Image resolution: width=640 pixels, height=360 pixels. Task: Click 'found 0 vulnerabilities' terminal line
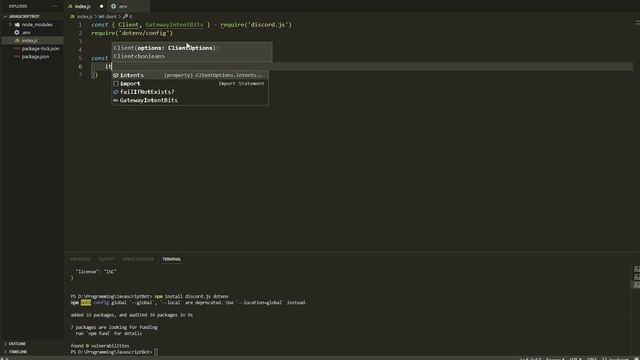click(100, 346)
